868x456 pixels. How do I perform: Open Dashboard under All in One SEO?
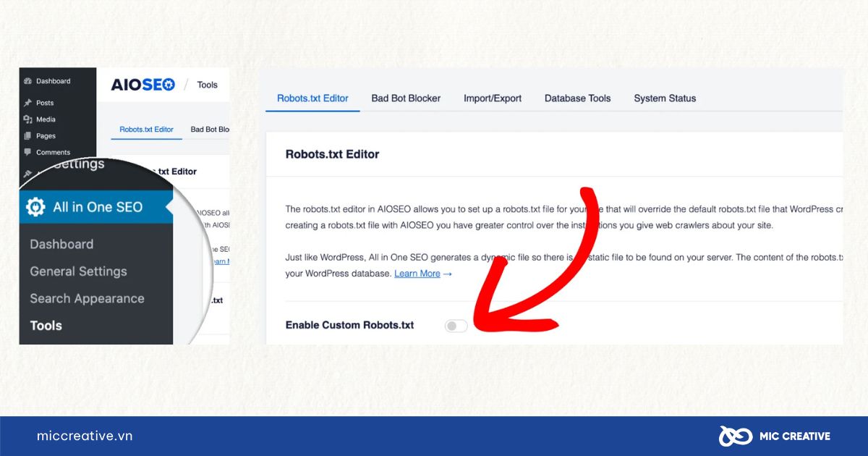click(x=61, y=244)
